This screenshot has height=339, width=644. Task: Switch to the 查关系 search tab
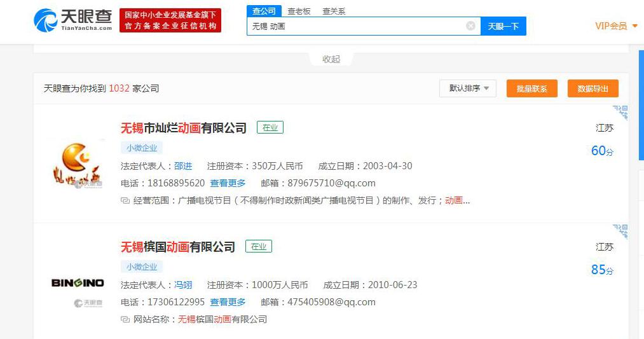click(x=334, y=11)
